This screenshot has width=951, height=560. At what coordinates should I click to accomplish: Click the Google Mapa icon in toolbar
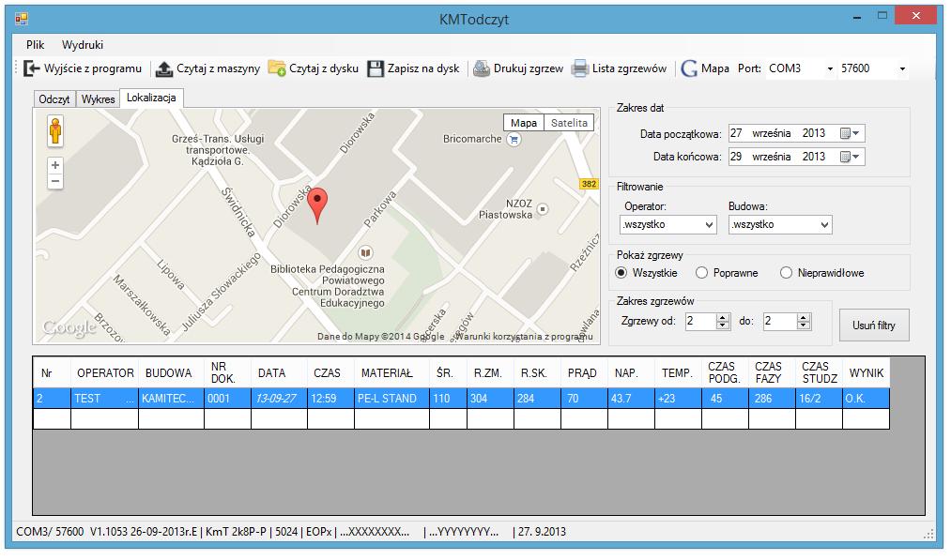688,68
